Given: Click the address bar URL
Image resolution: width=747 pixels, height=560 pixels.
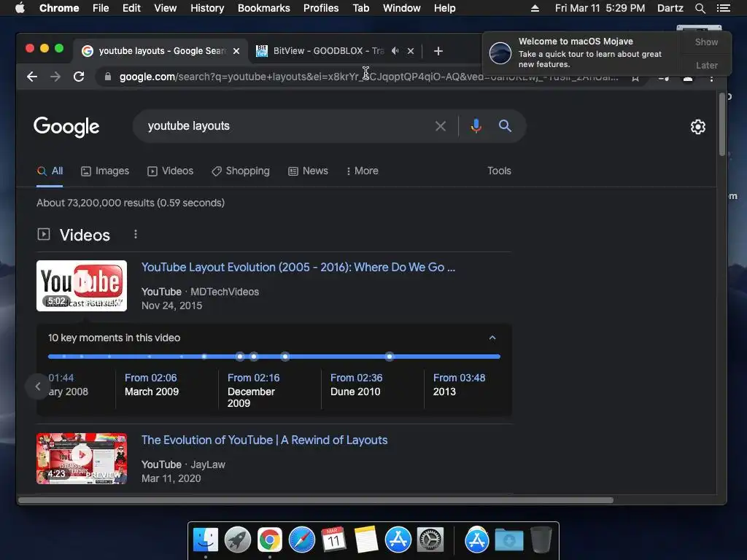Looking at the screenshot, I should [368, 77].
